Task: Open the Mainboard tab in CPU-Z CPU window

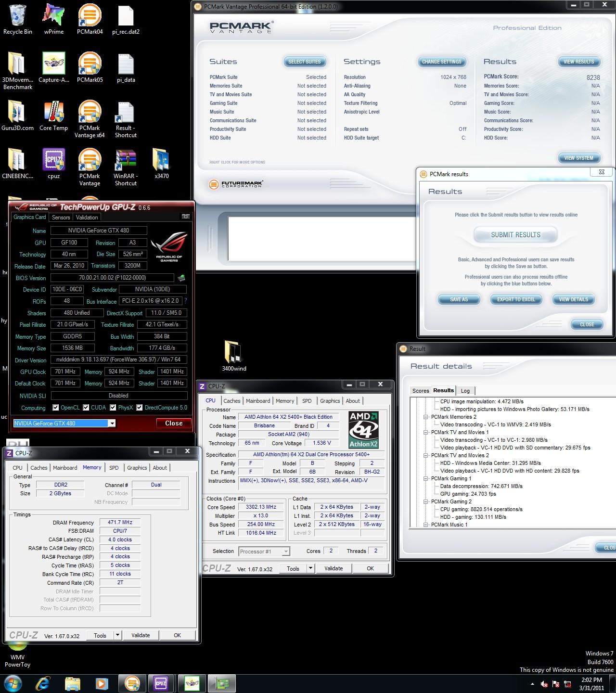Action: pyautogui.click(x=258, y=401)
